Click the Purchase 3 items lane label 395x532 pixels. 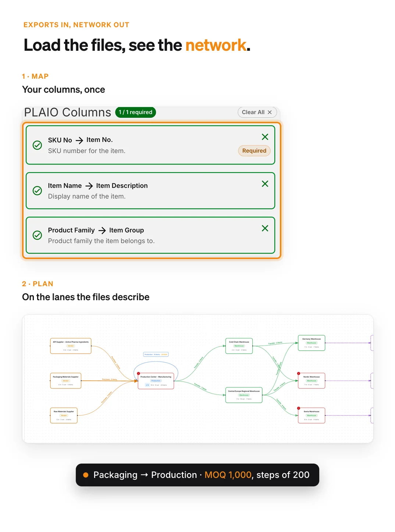107,398
